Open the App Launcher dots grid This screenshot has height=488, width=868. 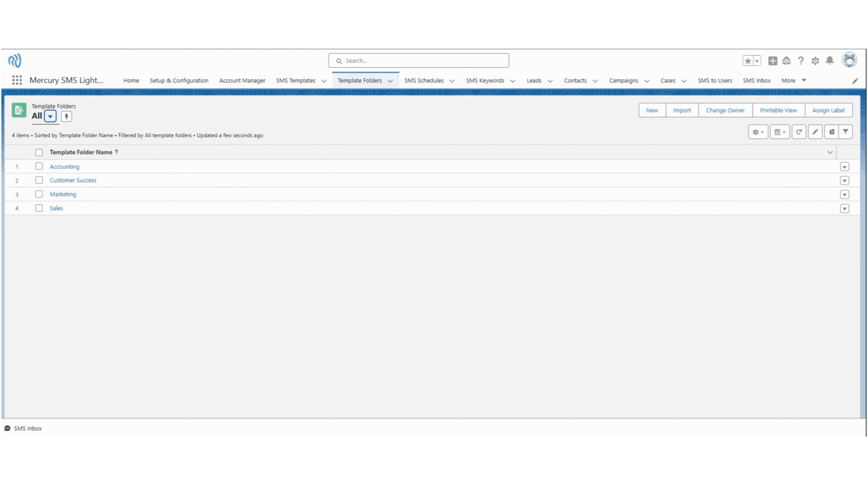(17, 80)
